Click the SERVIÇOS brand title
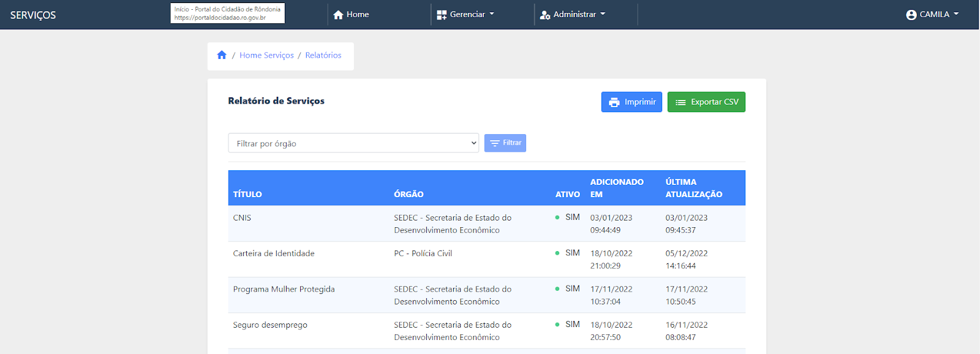This screenshot has height=354, width=980. [33, 15]
